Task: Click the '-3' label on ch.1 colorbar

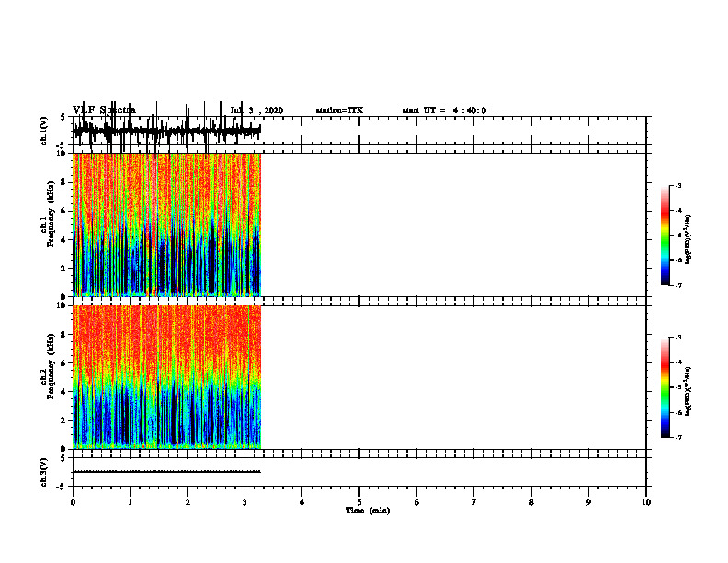Action: click(677, 185)
